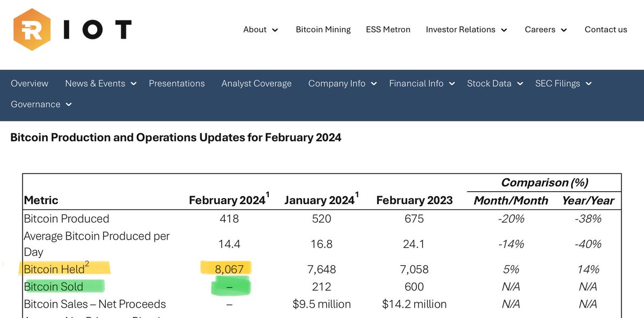
Task: Expand Stock Data submenu chevron
Action: 520,84
